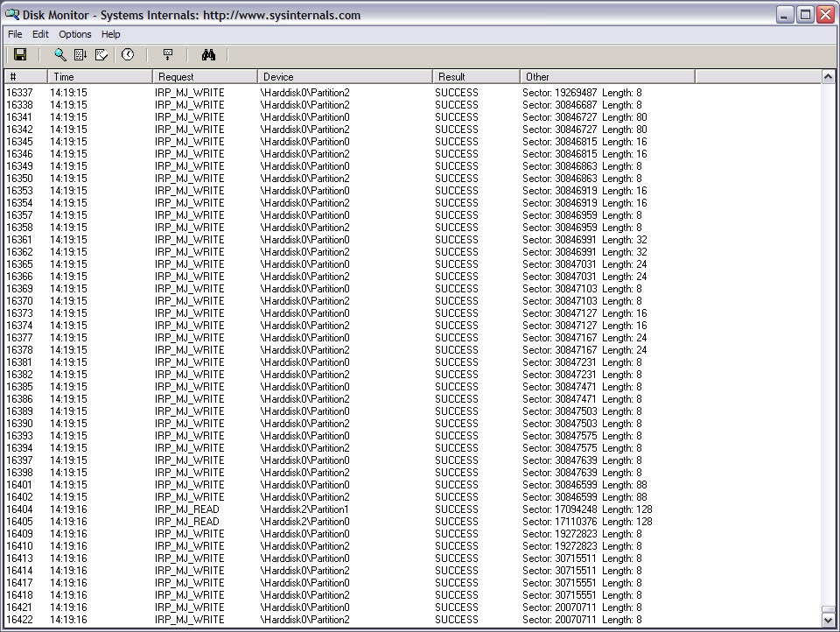Screen dimensions: 840x632
Task: Click the clear display eraser icon
Action: (101, 54)
